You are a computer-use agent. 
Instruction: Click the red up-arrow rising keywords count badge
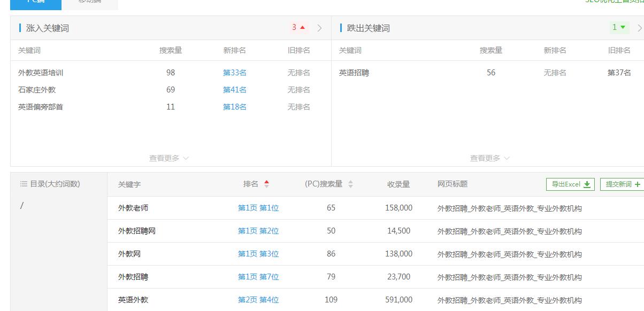tap(298, 28)
